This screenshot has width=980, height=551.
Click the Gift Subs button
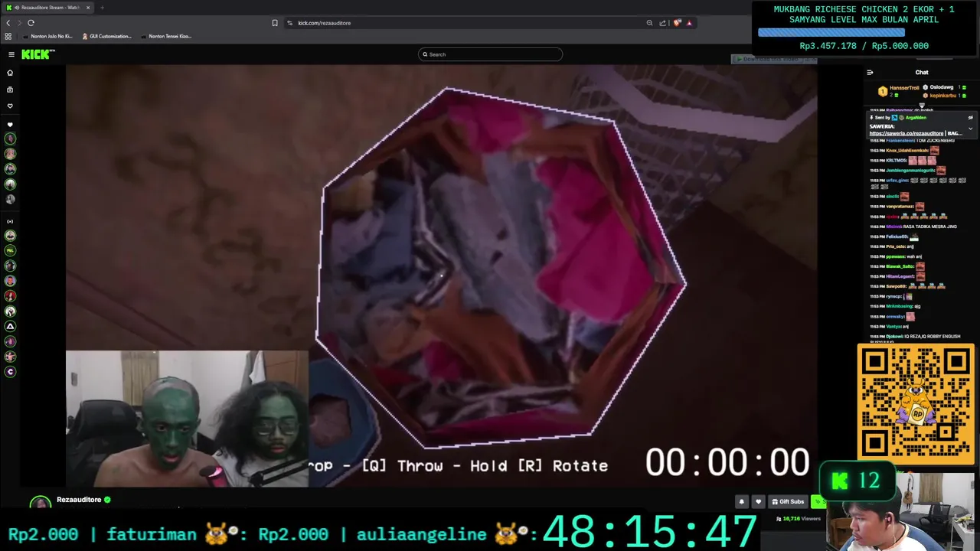(x=788, y=502)
